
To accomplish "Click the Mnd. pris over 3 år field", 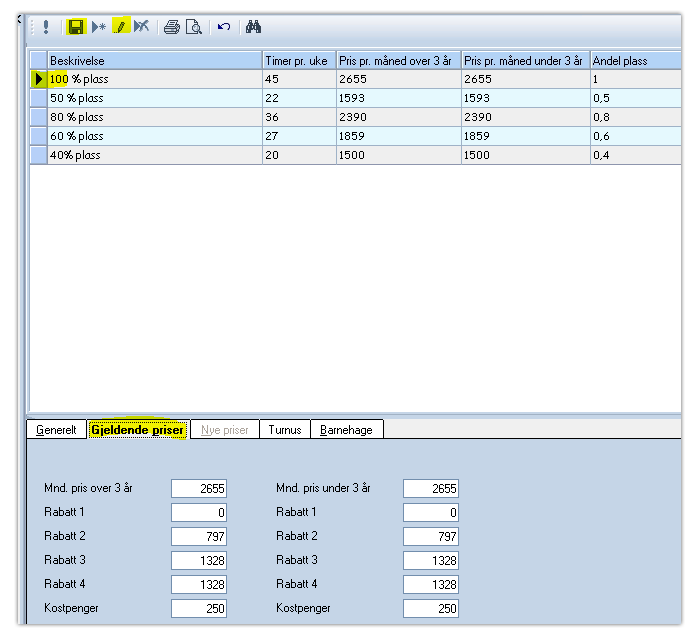I will [x=199, y=488].
